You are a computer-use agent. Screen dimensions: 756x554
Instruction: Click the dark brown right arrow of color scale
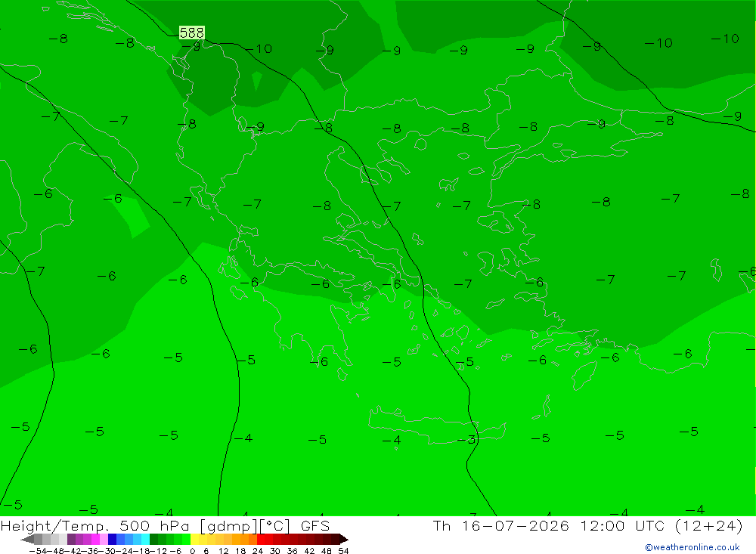click(x=344, y=539)
